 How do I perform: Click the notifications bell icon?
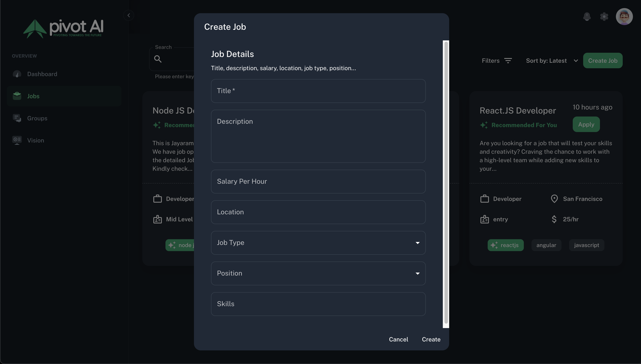click(x=587, y=17)
